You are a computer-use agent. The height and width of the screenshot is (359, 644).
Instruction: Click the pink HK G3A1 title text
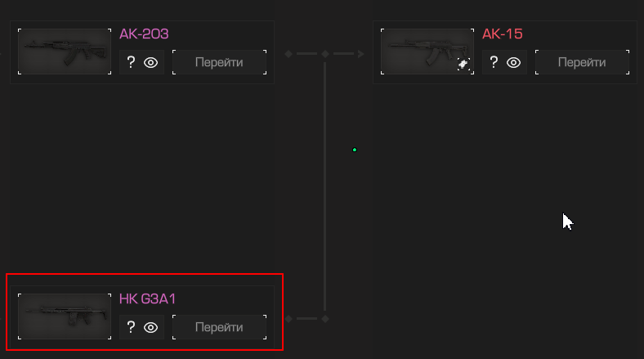pyautogui.click(x=147, y=298)
